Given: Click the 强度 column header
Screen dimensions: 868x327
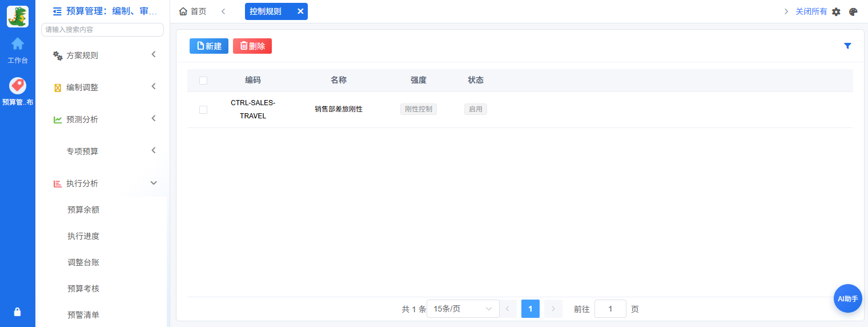Looking at the screenshot, I should [419, 81].
